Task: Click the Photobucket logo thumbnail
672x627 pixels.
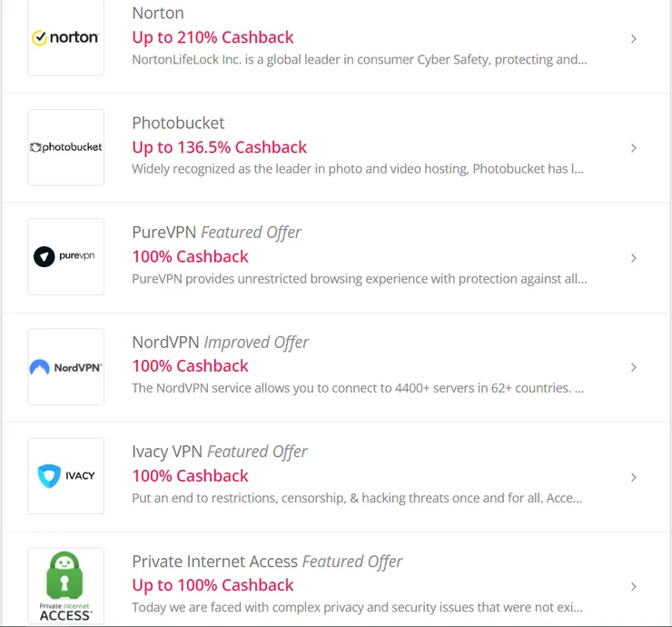Action: (65, 147)
